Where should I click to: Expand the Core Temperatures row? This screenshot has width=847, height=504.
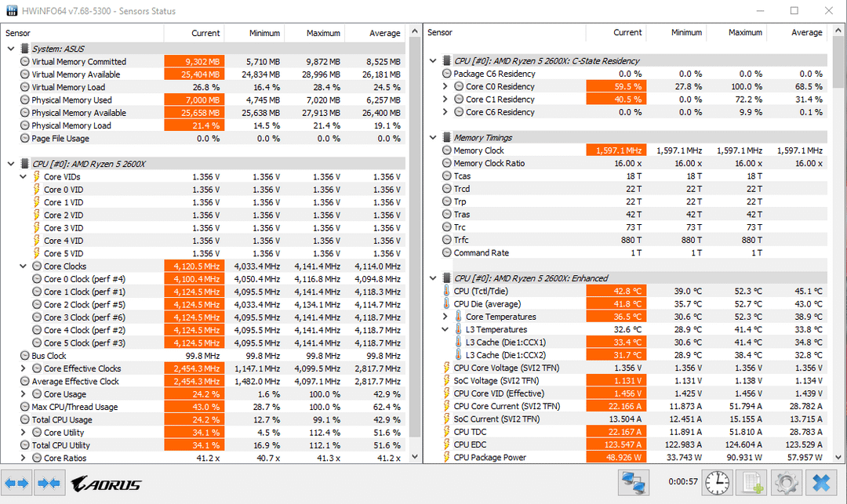(445, 316)
